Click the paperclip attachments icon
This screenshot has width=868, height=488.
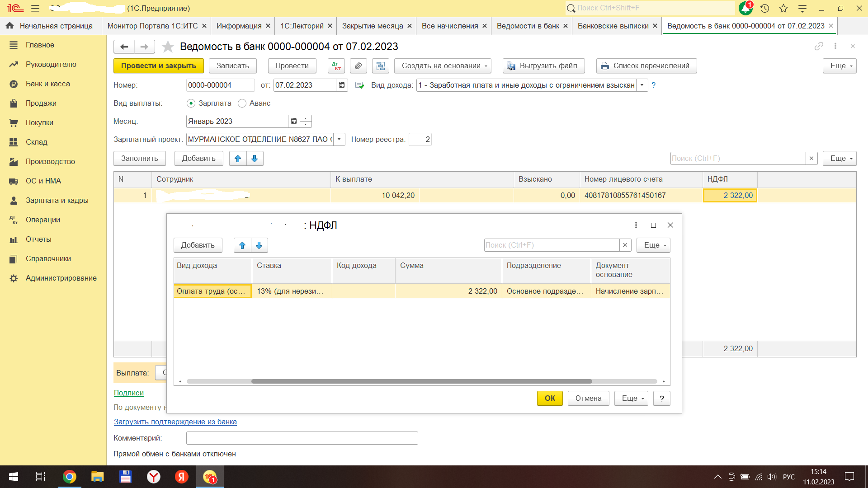click(358, 66)
